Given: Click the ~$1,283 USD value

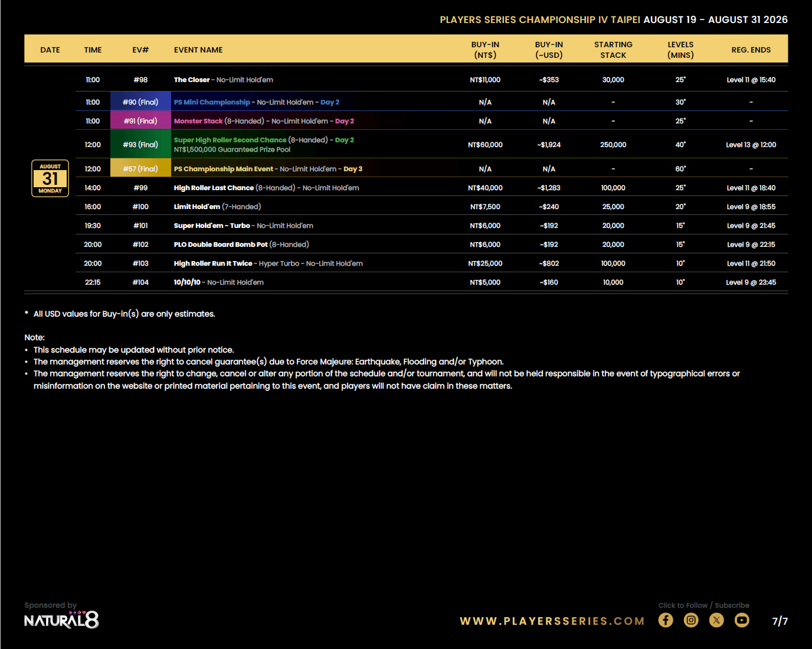Looking at the screenshot, I should coord(549,188).
